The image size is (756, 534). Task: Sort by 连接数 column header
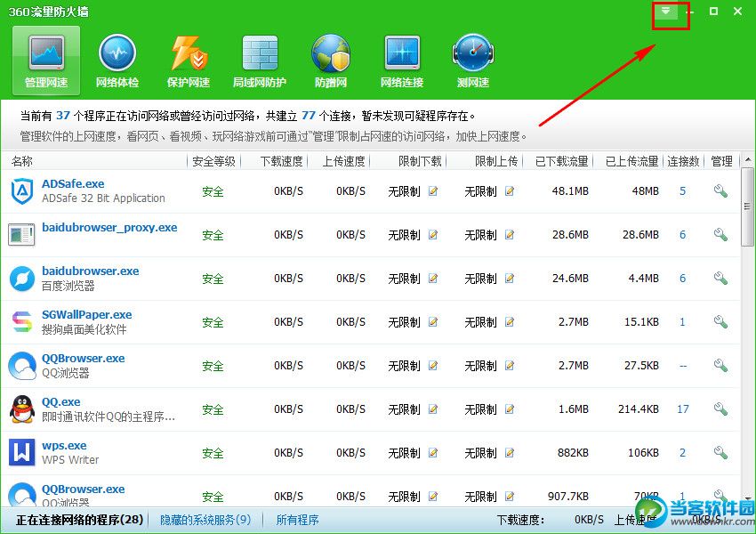[x=684, y=161]
